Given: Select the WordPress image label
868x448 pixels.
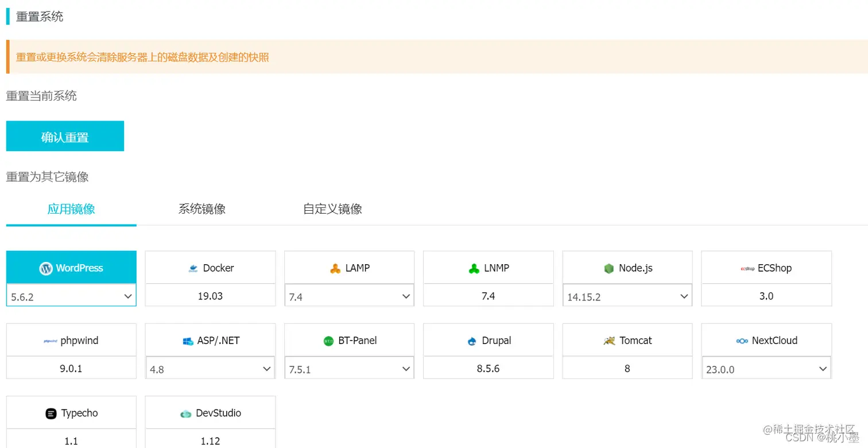Looking at the screenshot, I should (x=79, y=268).
